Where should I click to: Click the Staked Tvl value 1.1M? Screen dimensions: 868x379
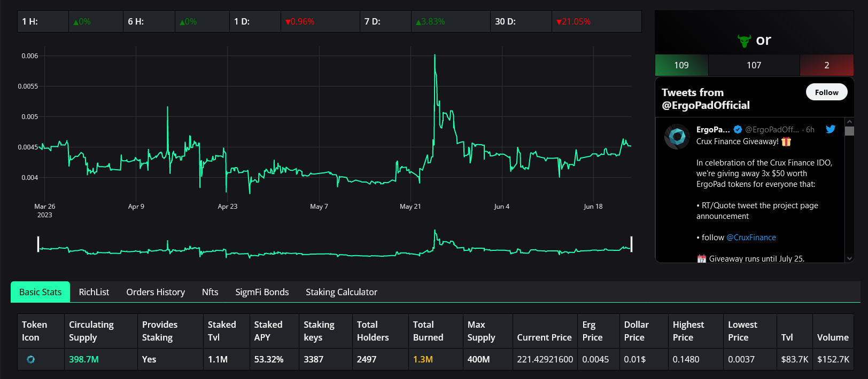[x=218, y=359]
